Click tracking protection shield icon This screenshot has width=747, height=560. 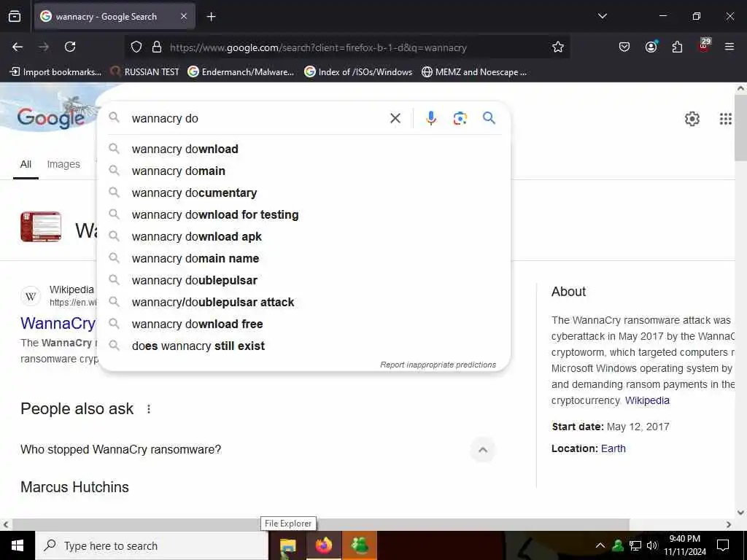[x=136, y=47]
